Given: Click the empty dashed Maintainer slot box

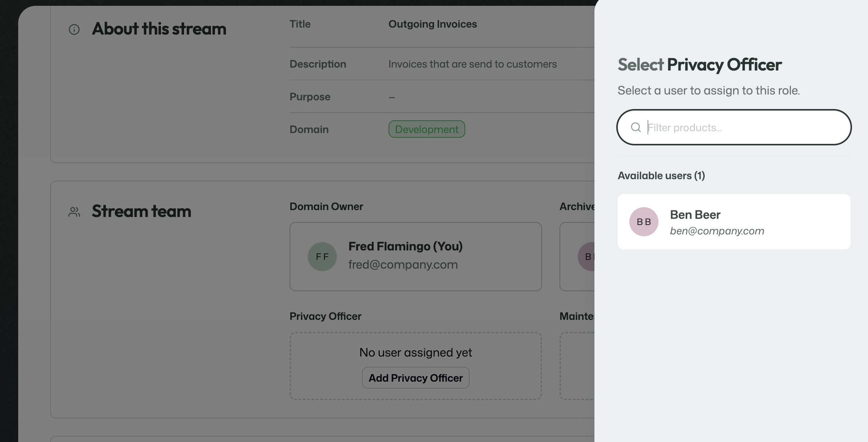Looking at the screenshot, I should (577, 366).
